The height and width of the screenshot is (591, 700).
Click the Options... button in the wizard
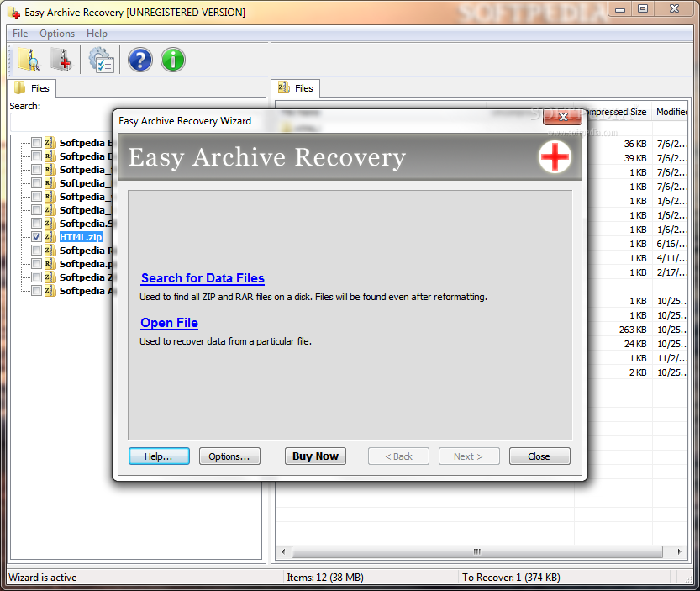pos(229,456)
